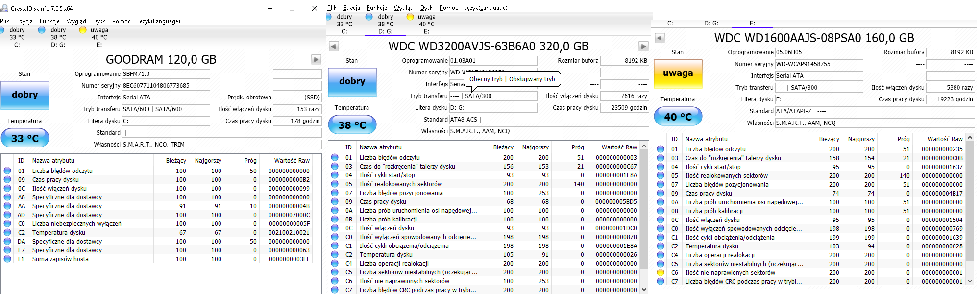Click status dot of 'Liczba prób kalibracji' in WD3200AVJS window
980x294 pixels.
335,219
